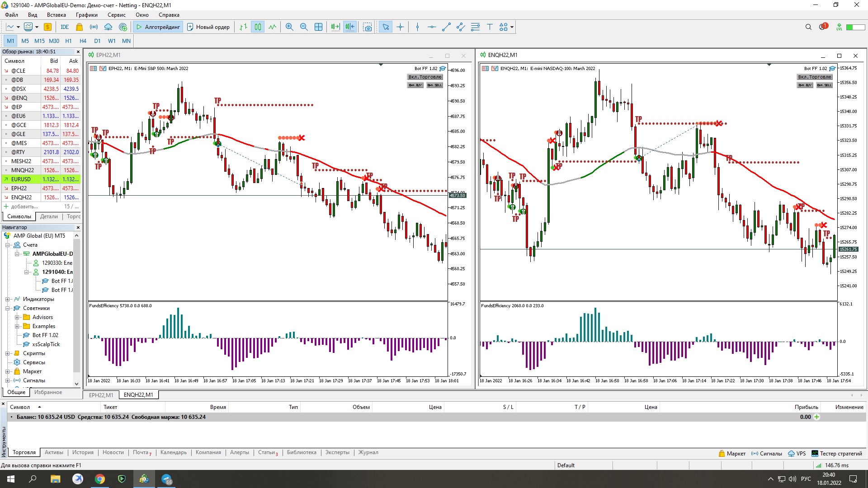Open the MetaEditor IDE
Viewport: 868px width, 488px height.
coord(65,27)
